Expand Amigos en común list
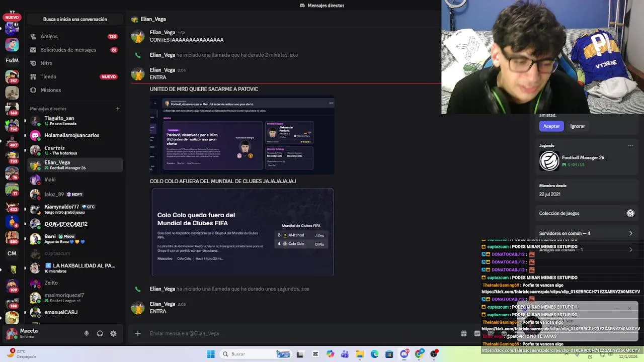The image size is (644, 362). click(x=587, y=250)
